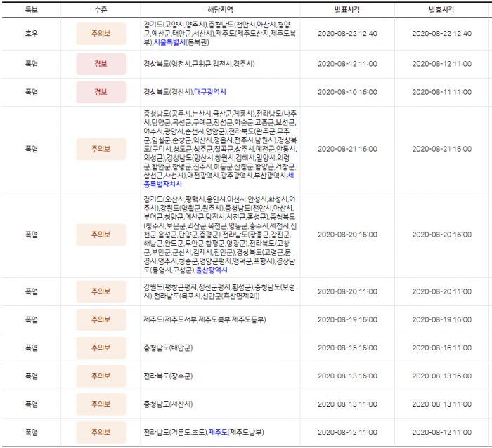Select the 수준 column header
Viewport: 492px width, 448px height.
[101, 10]
